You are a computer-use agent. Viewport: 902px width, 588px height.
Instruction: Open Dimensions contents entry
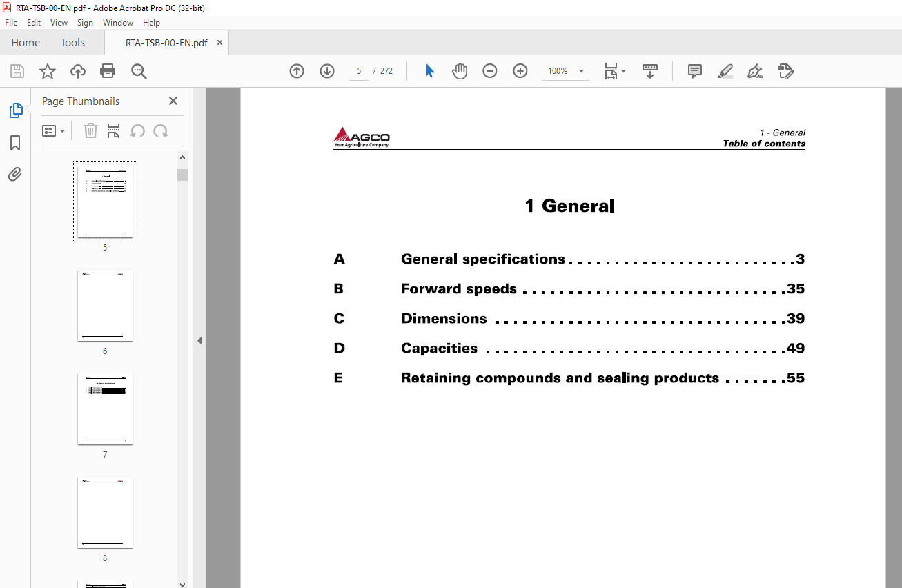point(569,319)
